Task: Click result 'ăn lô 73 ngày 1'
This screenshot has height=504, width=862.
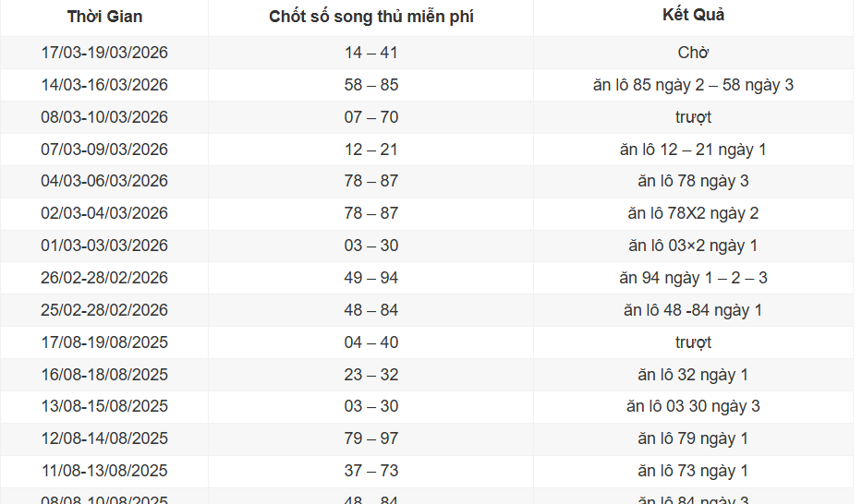Action: coord(693,471)
